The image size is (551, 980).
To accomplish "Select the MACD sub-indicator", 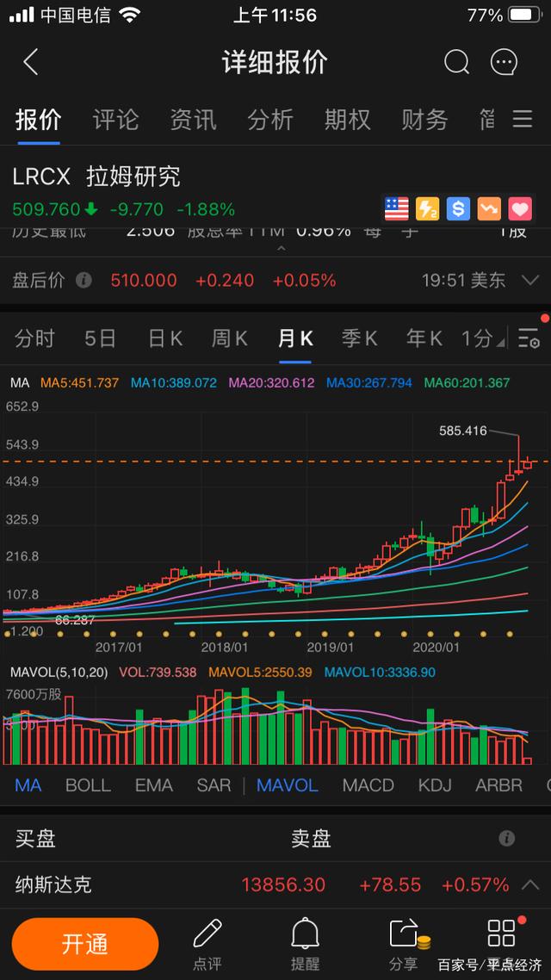I will tap(368, 785).
